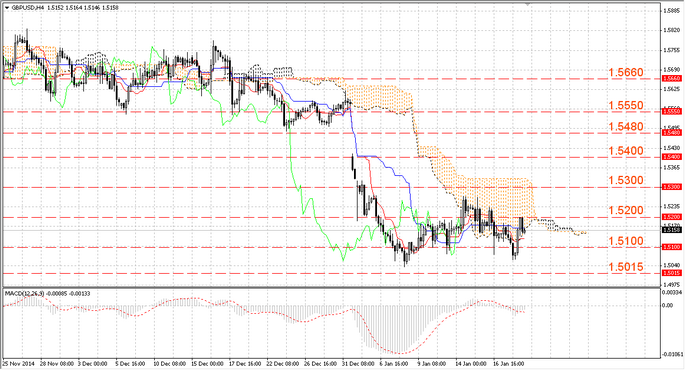Click the 9 Jan 08:00 time label

click(x=432, y=363)
